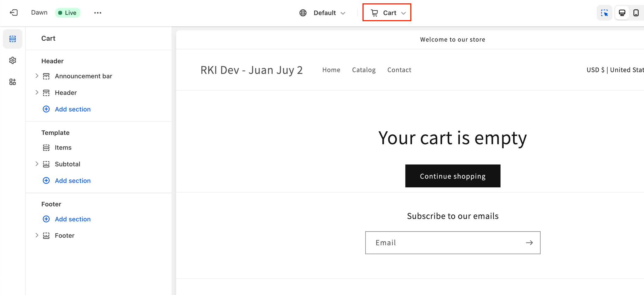
Task: Select the Items section in Template
Action: [x=63, y=148]
